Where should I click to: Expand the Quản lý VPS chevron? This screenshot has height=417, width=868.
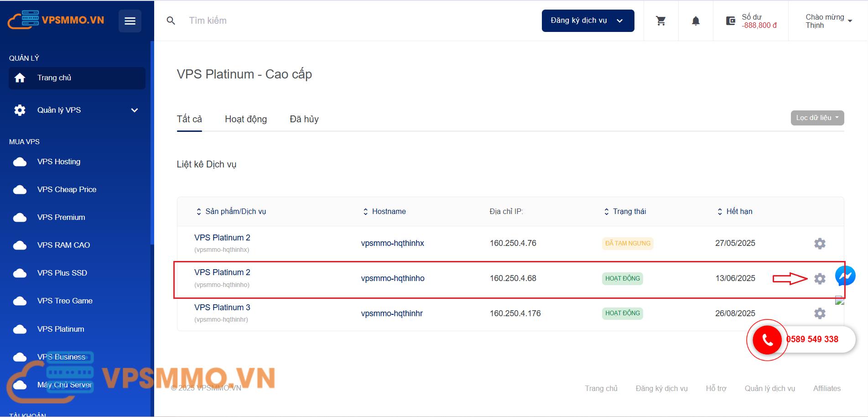135,110
